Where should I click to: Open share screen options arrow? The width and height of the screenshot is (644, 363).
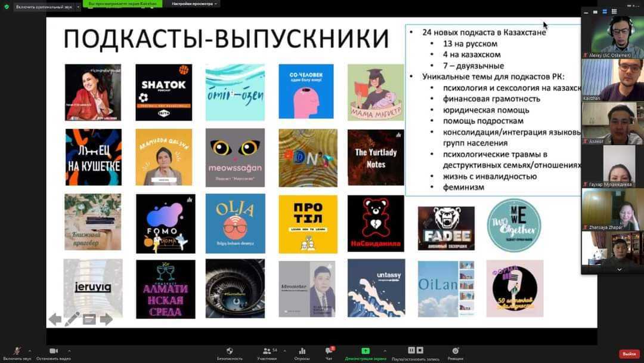pos(385,350)
